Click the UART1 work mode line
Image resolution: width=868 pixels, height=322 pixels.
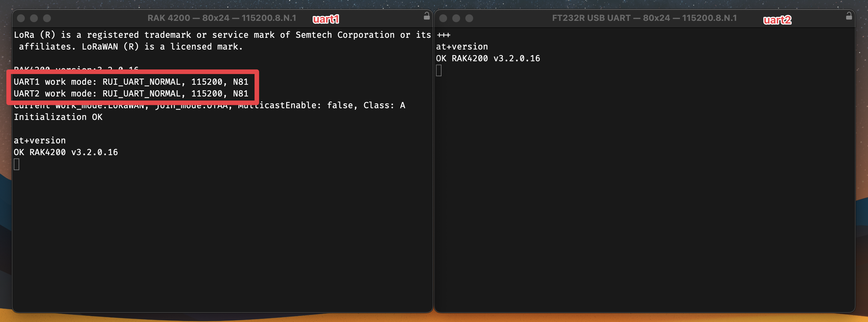tap(131, 82)
